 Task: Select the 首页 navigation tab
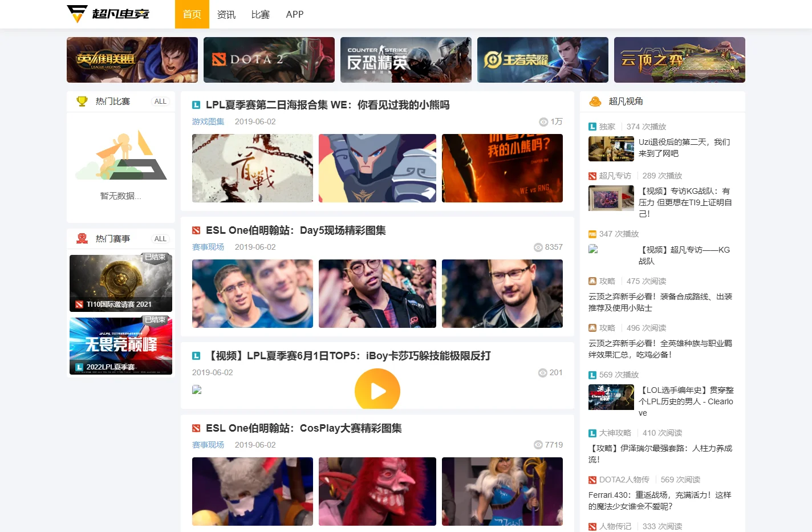pyautogui.click(x=192, y=14)
